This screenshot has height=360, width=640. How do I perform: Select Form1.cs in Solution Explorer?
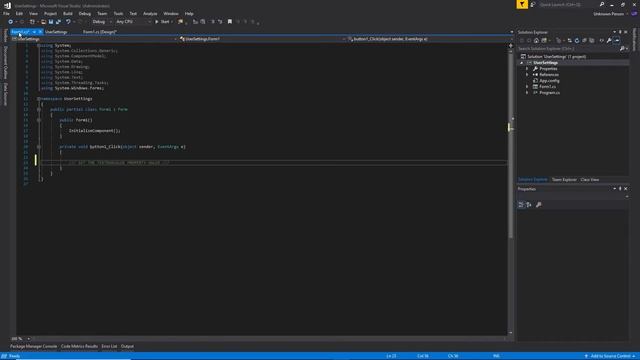547,87
